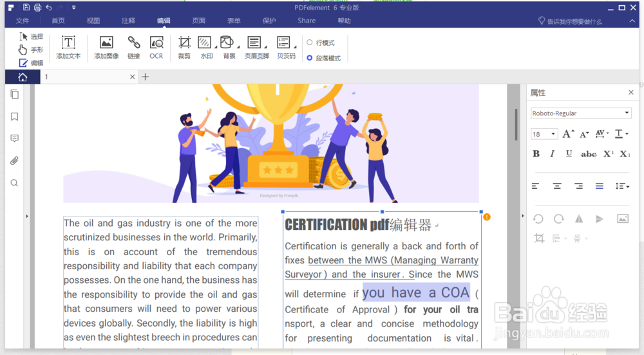Open the 背景 background tool
The width and height of the screenshot is (644, 355).
pyautogui.click(x=229, y=47)
